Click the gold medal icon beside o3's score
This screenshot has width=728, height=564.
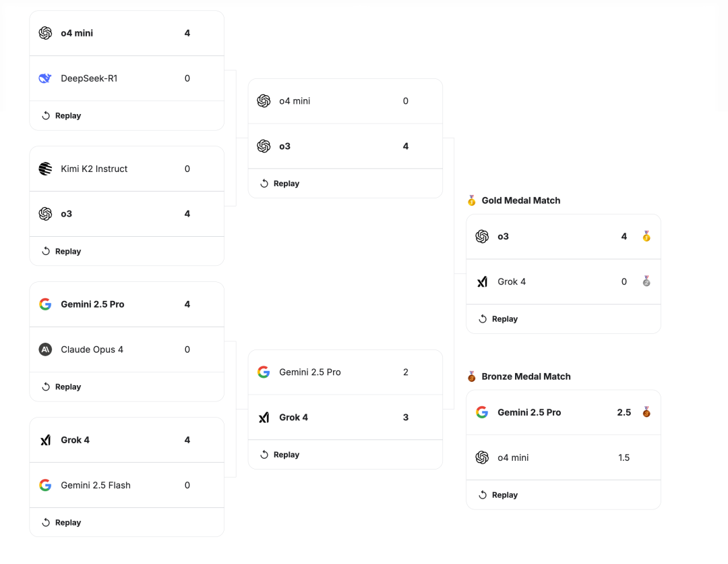point(646,236)
